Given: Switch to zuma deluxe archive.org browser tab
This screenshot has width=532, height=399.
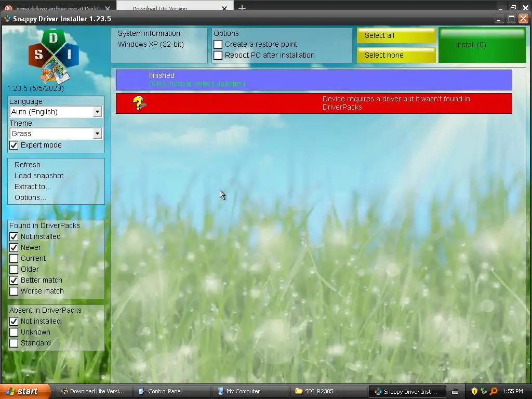Looking at the screenshot, I should pos(58,7).
